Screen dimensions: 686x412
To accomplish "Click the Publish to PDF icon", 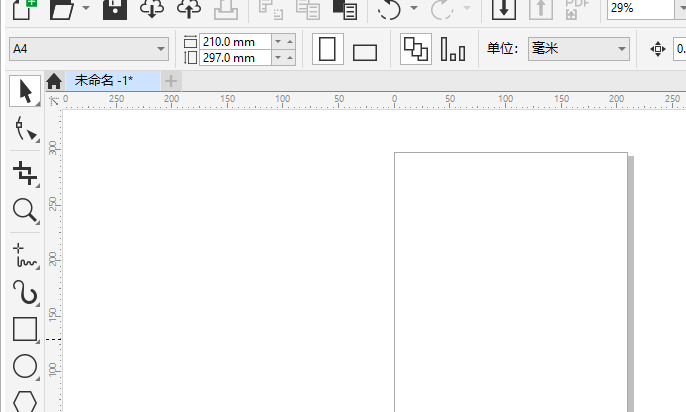I will tap(577, 10).
